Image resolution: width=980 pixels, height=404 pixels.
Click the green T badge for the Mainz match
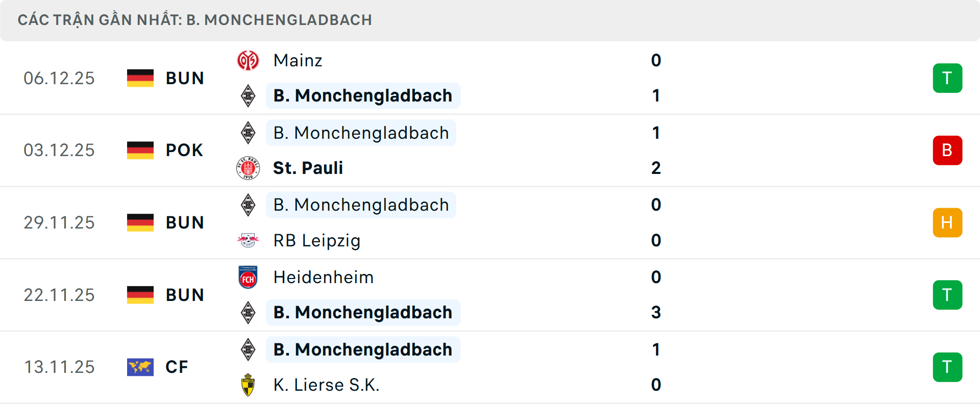(x=947, y=78)
